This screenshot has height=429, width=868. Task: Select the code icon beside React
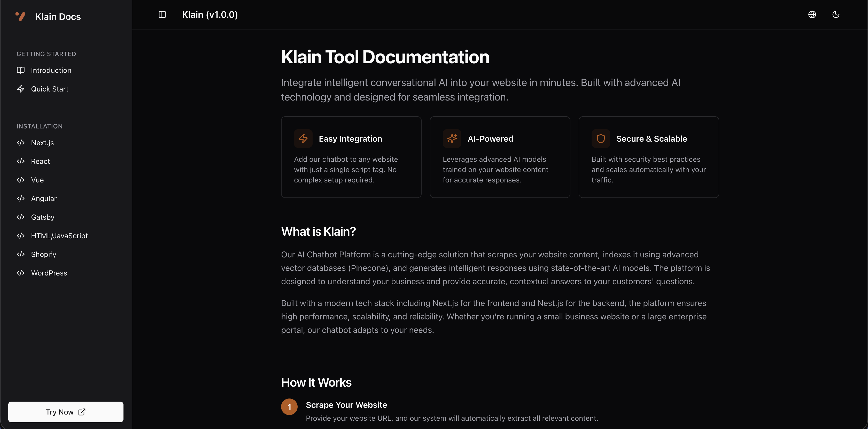[21, 161]
